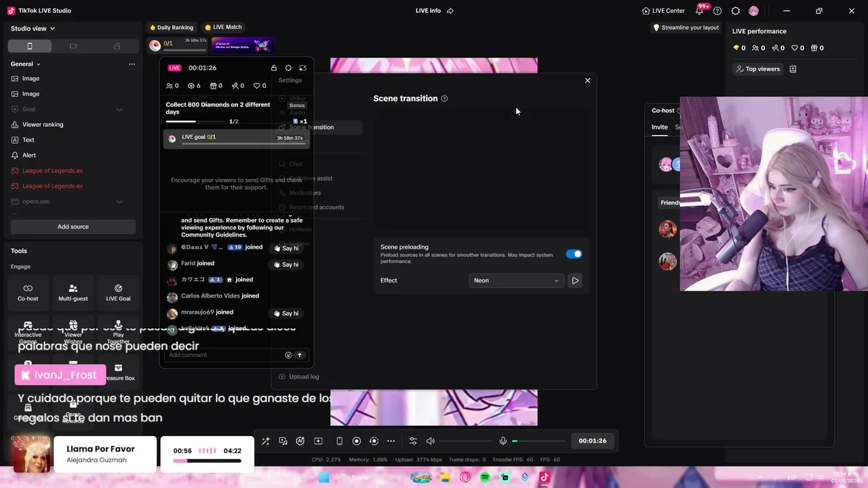
Task: Show the hidden opera.exe source
Action: [x=119, y=201]
